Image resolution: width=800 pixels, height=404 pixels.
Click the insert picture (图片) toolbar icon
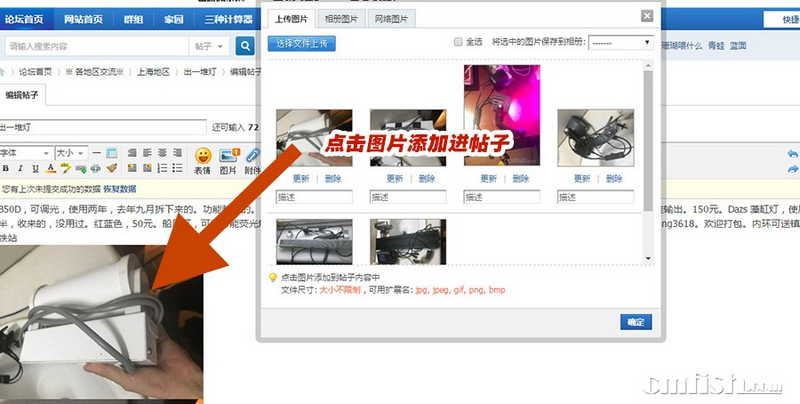[228, 157]
